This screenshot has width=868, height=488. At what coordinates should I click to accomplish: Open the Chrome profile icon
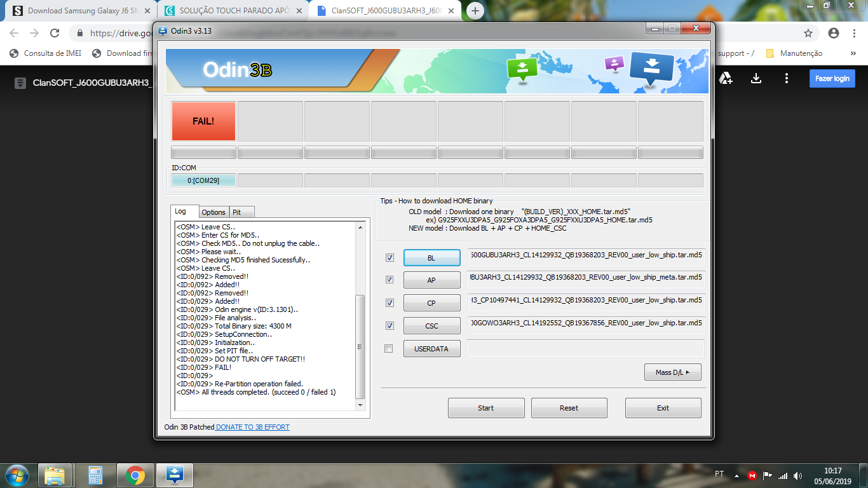(833, 33)
